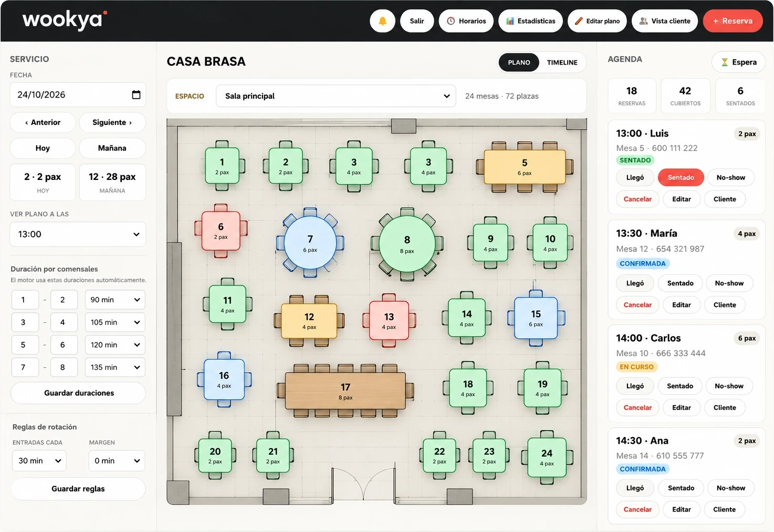This screenshot has width=774, height=532.
Task: Switch to the Timeline view tab
Action: [x=562, y=62]
